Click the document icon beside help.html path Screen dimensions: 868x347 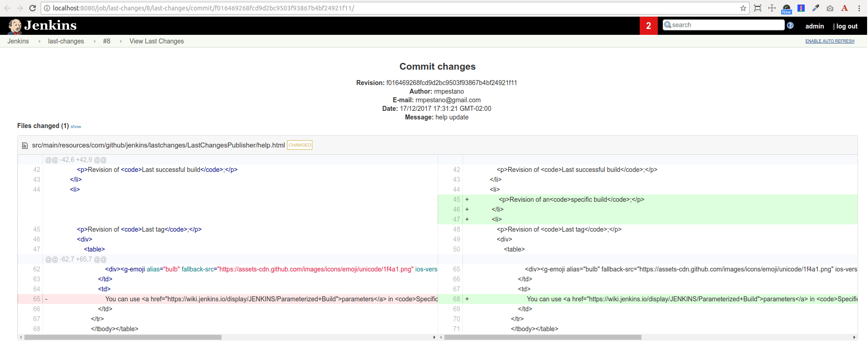(x=25, y=146)
